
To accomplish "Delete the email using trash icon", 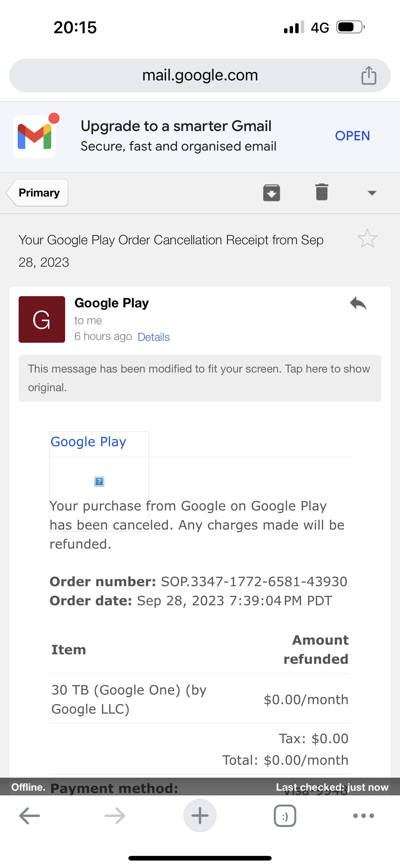I will (x=322, y=192).
